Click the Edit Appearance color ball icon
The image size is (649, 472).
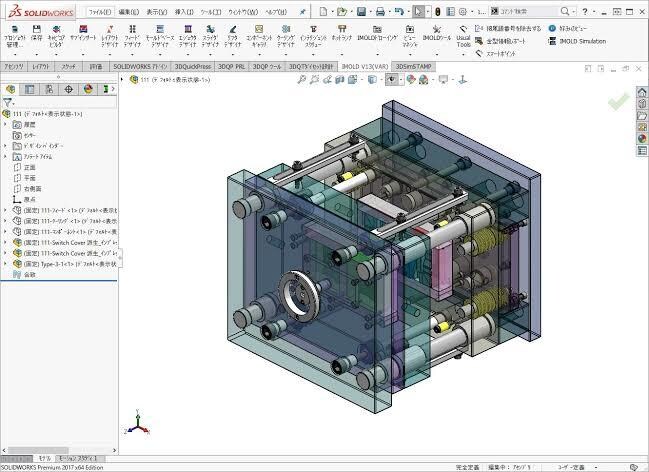[411, 79]
